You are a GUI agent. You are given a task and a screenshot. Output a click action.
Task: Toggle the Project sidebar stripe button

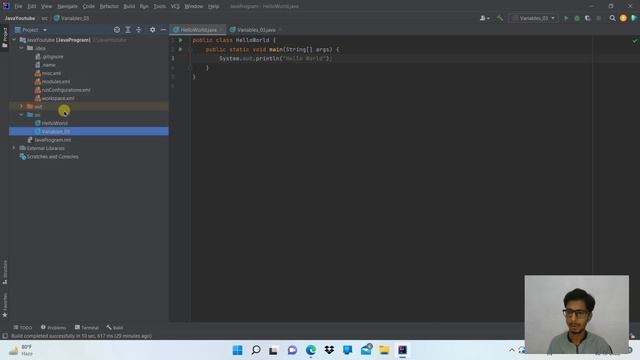click(x=5, y=38)
